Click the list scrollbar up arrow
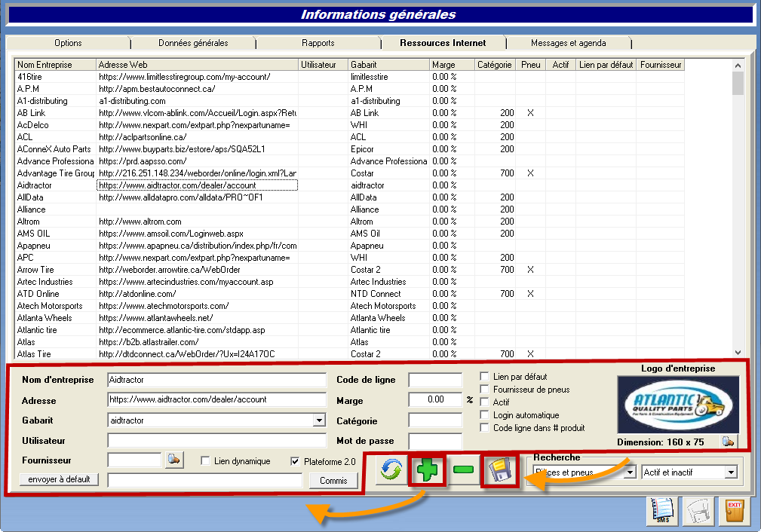 tap(738, 65)
